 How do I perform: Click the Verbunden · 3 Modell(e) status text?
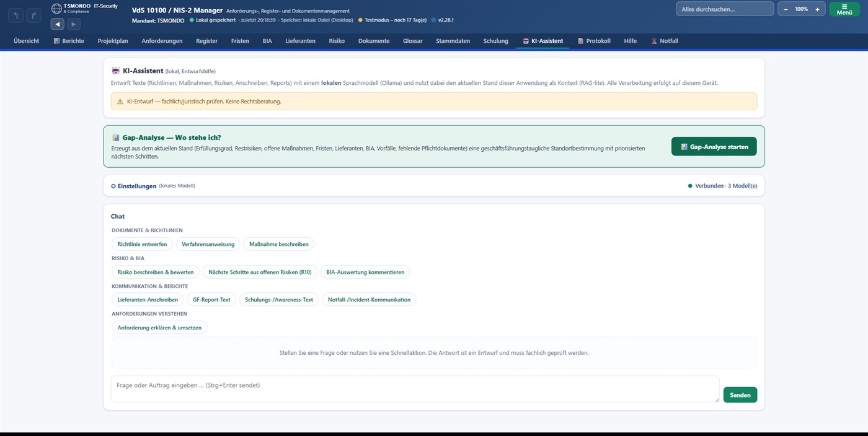coord(726,186)
